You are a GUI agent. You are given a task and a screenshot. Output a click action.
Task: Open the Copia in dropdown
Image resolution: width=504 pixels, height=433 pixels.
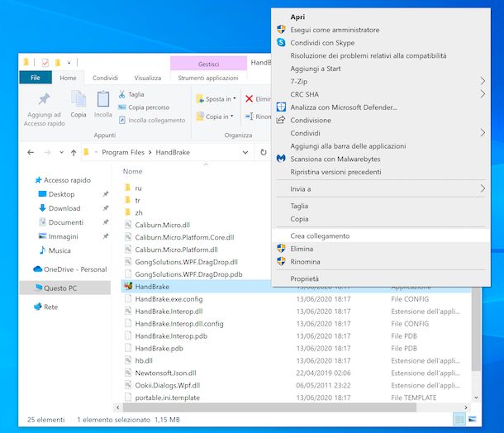(x=215, y=117)
